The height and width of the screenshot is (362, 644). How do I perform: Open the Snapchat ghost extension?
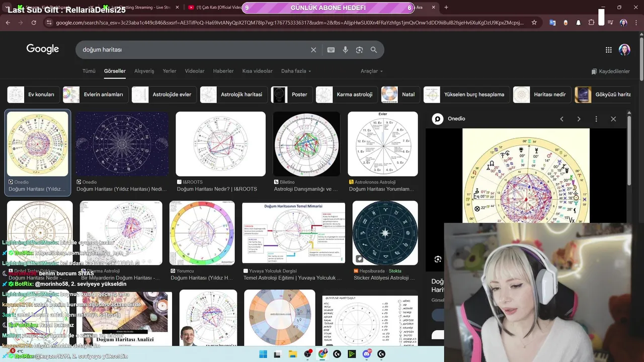point(578,23)
